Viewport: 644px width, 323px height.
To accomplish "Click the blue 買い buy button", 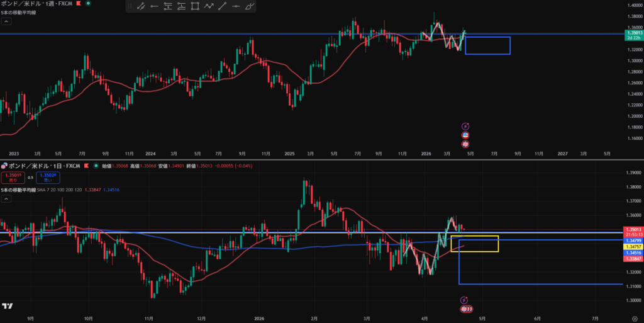I will 48,178.
